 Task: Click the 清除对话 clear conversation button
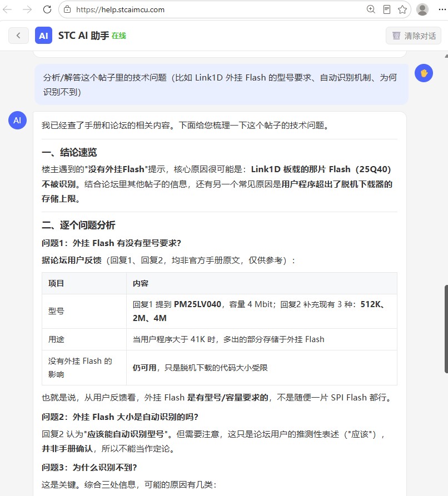point(414,36)
